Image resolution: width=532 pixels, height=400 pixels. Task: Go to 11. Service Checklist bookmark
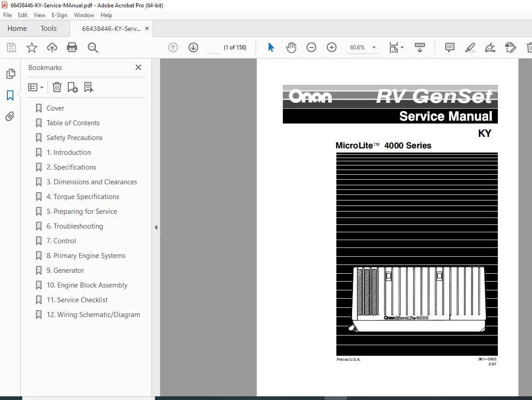pos(77,300)
